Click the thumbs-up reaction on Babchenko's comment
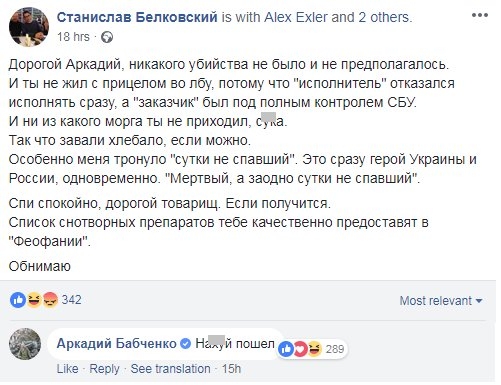The image size is (501, 385). coord(286,349)
